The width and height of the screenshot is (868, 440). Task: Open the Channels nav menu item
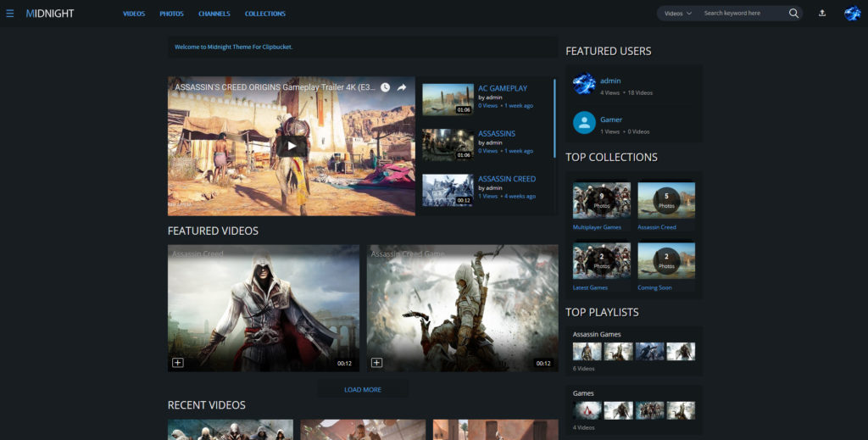coord(214,14)
